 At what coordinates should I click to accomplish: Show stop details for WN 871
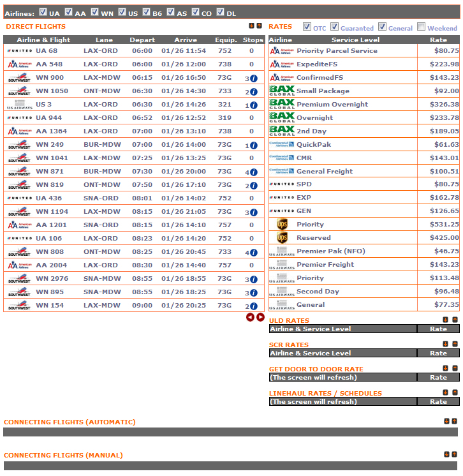254,172
